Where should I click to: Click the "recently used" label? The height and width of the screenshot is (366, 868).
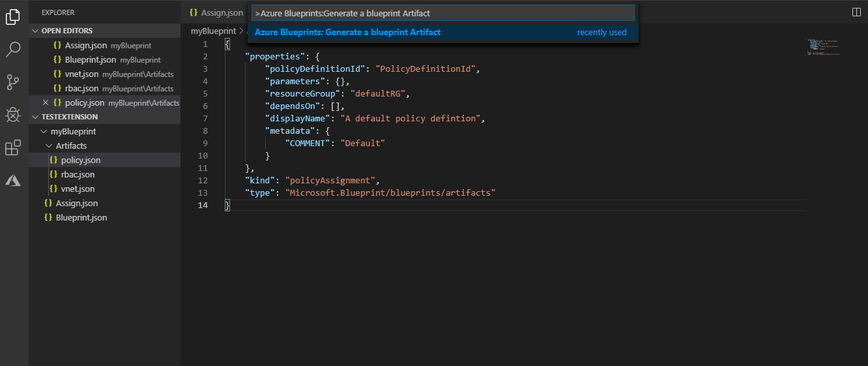602,32
